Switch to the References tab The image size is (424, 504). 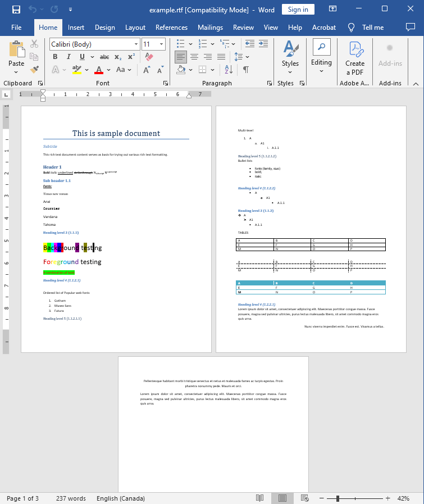[x=171, y=27]
